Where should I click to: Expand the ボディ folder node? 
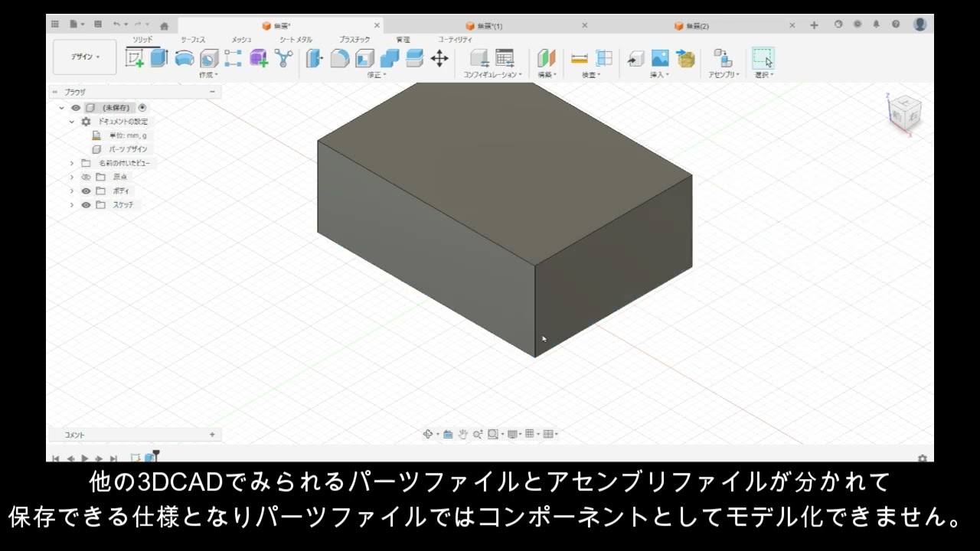click(72, 191)
